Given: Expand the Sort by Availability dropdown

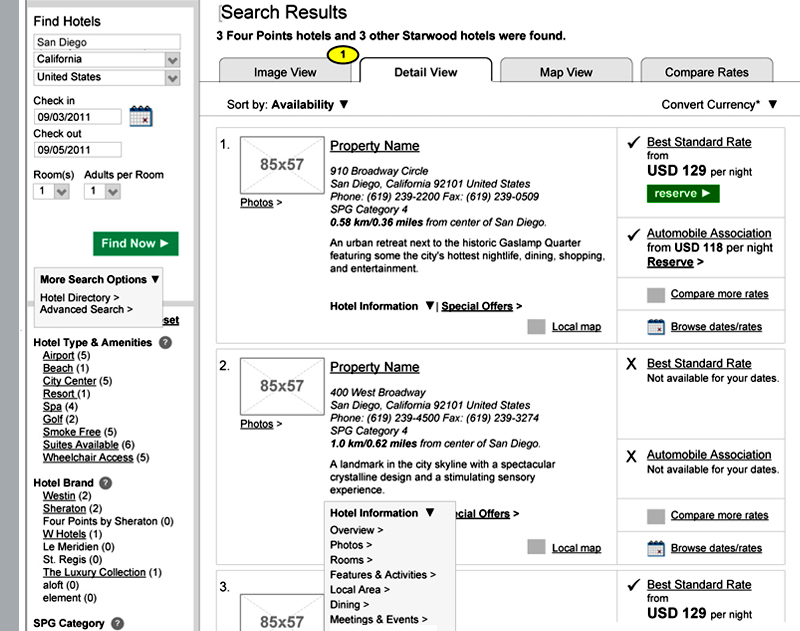Looking at the screenshot, I should 343,104.
